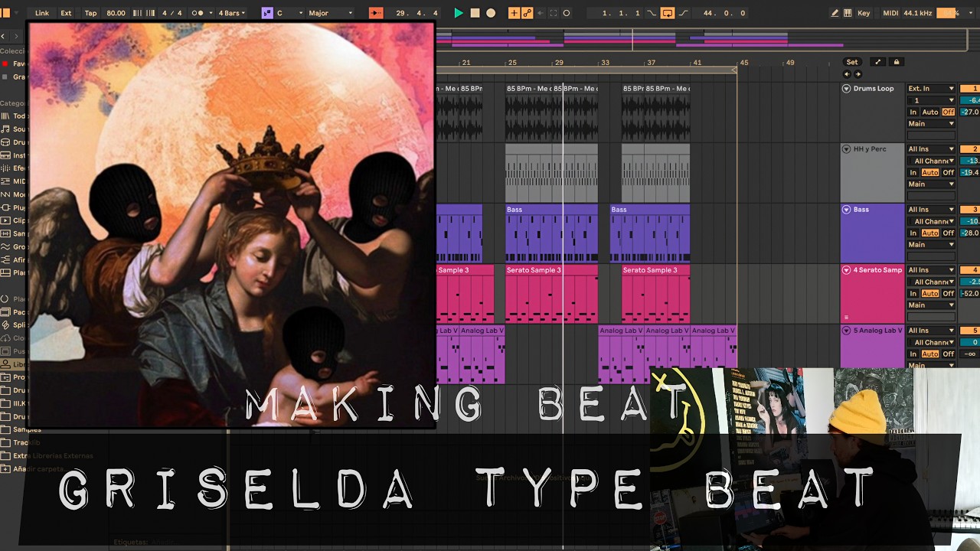980x551 pixels.
Task: Set Drums Loop monitor to Auto
Action: (930, 112)
